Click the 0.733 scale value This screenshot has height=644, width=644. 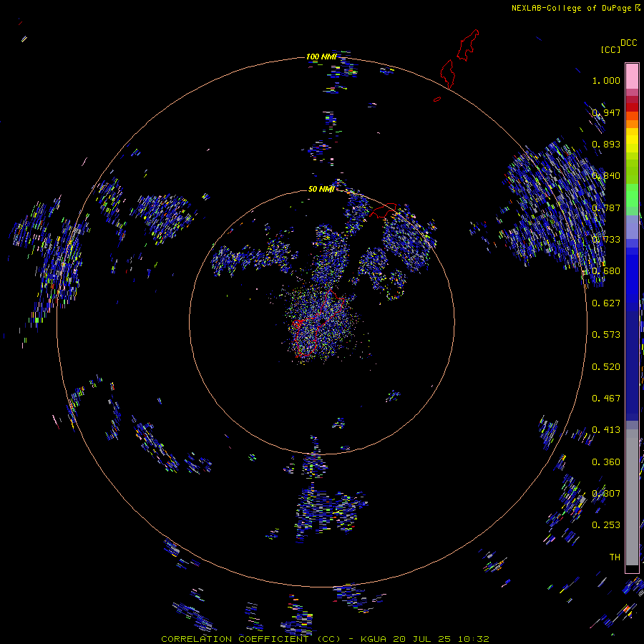click(x=606, y=240)
